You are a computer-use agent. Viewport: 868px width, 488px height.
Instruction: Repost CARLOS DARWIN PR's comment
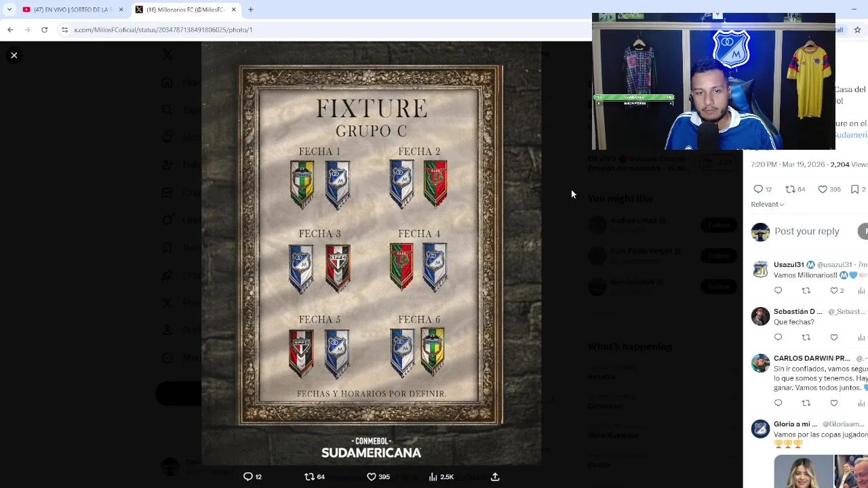[x=806, y=403]
